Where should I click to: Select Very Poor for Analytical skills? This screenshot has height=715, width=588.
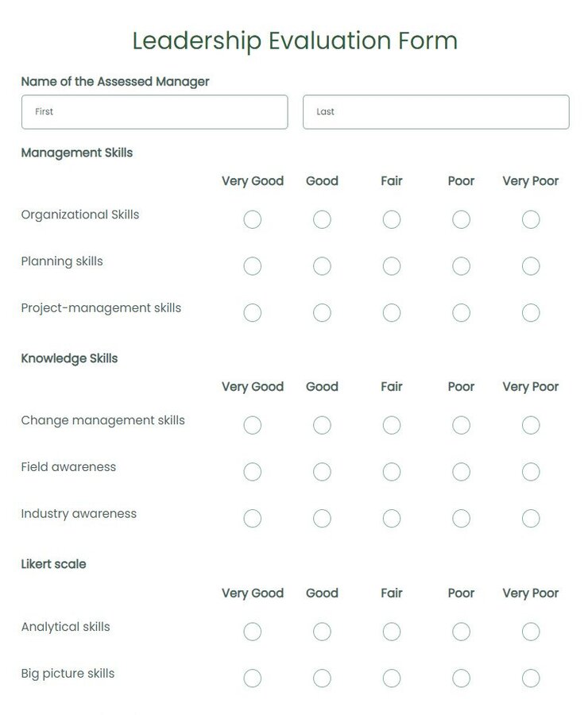(x=530, y=632)
